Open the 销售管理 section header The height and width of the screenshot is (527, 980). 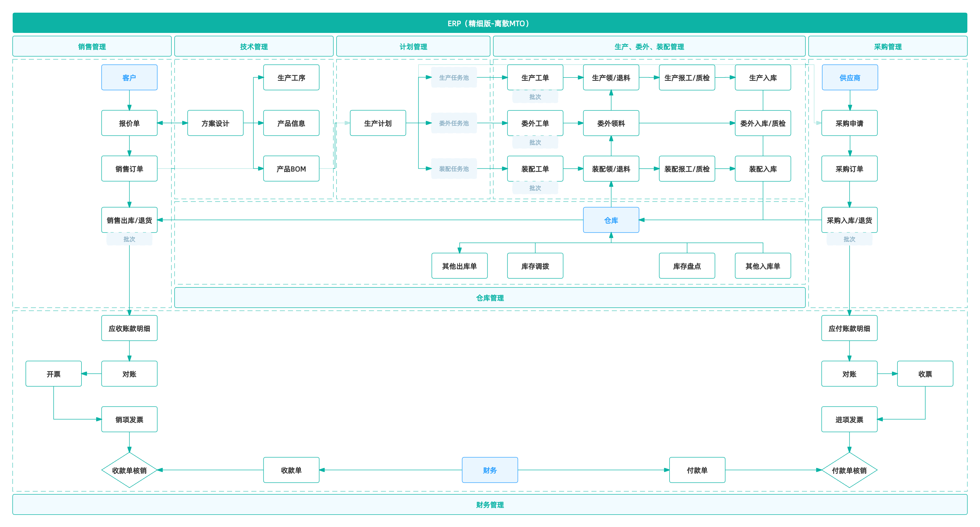(x=92, y=46)
